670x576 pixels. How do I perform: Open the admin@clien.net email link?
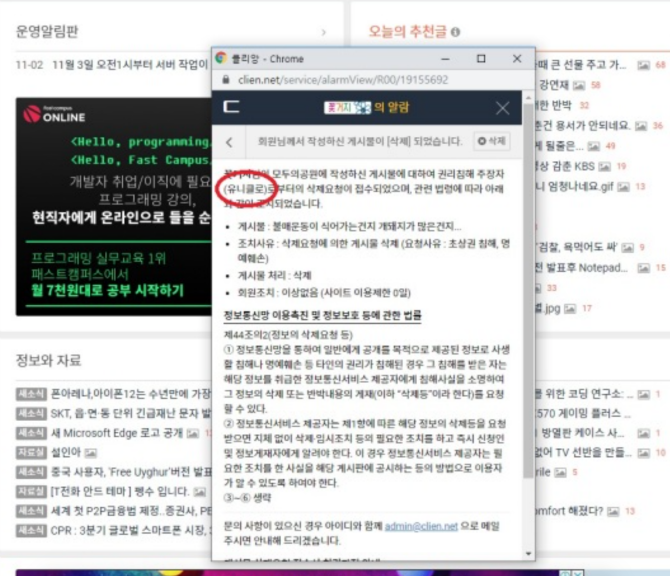pos(421,526)
